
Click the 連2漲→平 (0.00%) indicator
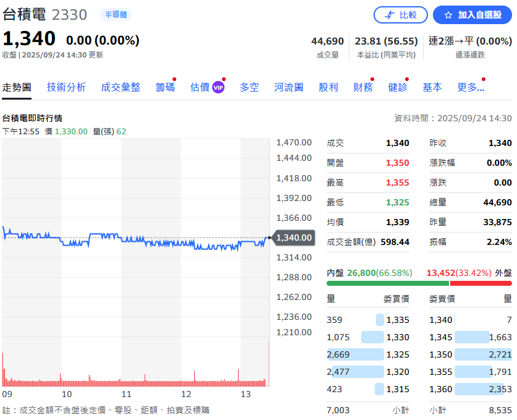point(470,41)
